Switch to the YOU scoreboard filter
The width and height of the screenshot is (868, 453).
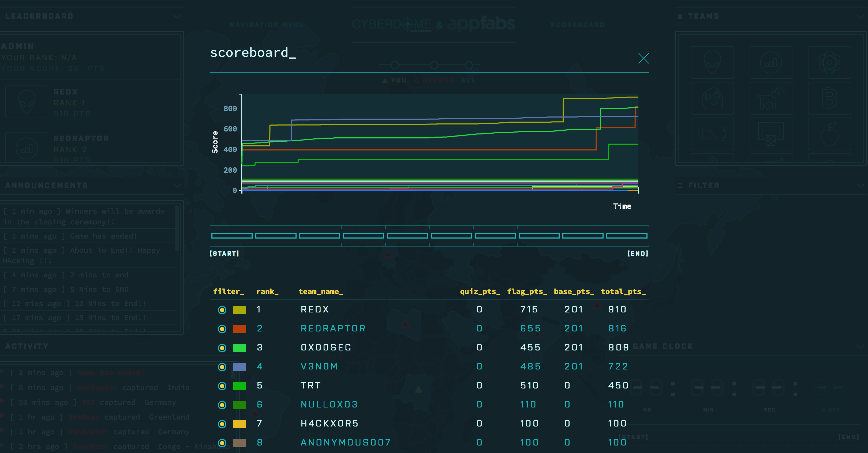click(395, 80)
